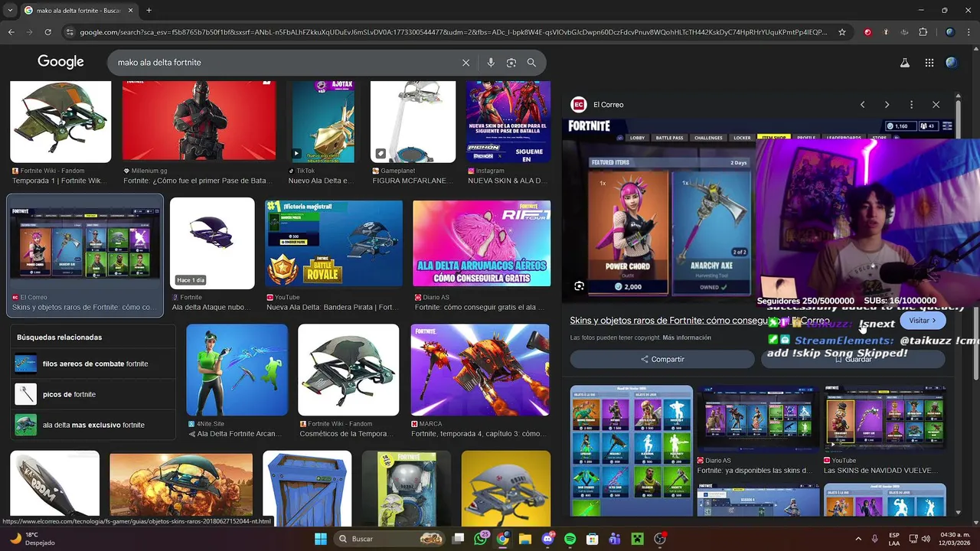Image resolution: width=980 pixels, height=551 pixels.
Task: Open WhatsApp from the taskbar
Action: pos(480,539)
